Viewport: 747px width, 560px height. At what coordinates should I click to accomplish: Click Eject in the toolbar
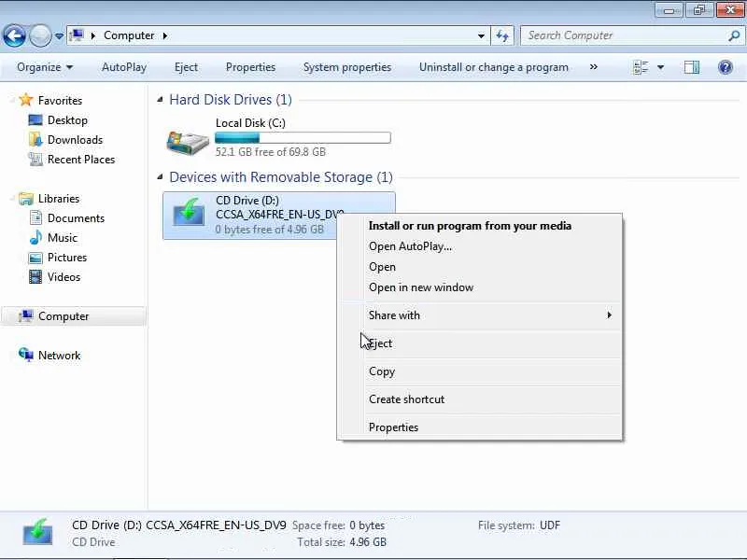point(186,67)
